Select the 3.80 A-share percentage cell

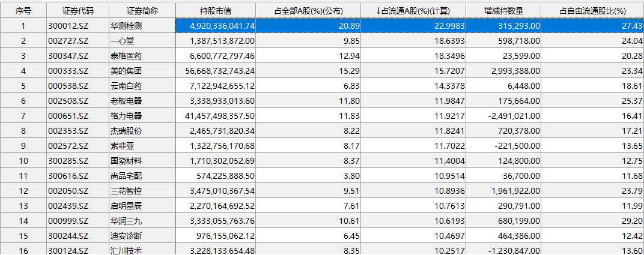click(308, 176)
